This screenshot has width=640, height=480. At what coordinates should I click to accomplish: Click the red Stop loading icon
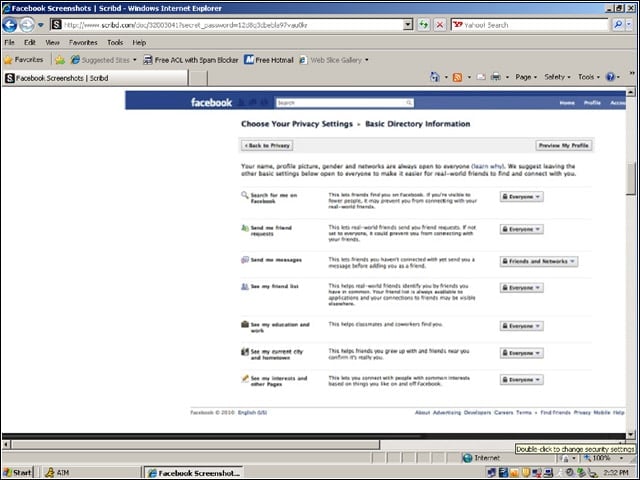(440, 25)
